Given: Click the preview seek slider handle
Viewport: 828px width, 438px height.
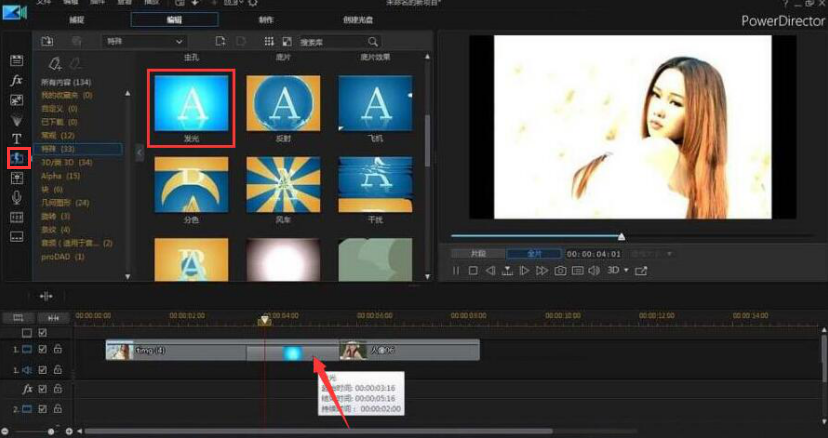Looking at the screenshot, I should [621, 236].
